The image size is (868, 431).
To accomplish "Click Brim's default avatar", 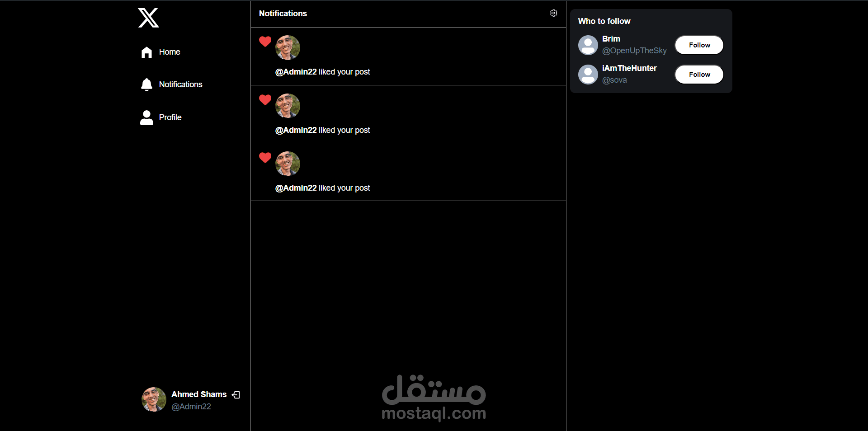I will point(588,45).
